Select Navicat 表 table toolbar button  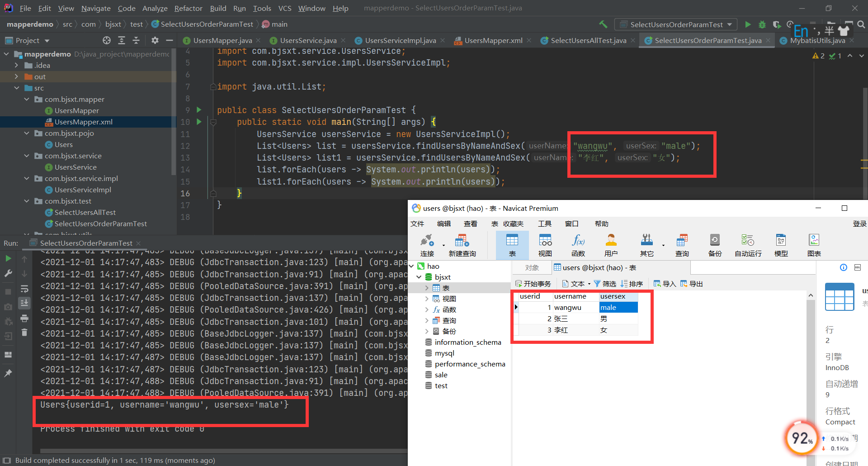[x=512, y=245]
